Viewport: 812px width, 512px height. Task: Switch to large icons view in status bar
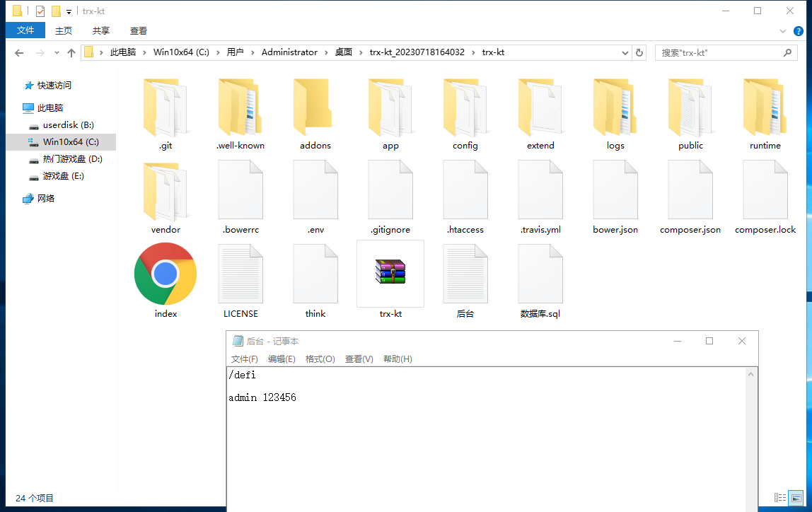(x=796, y=498)
